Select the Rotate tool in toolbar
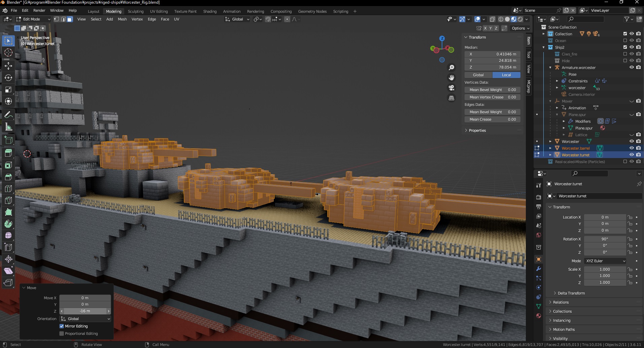This screenshot has width=644, height=348. [x=8, y=78]
